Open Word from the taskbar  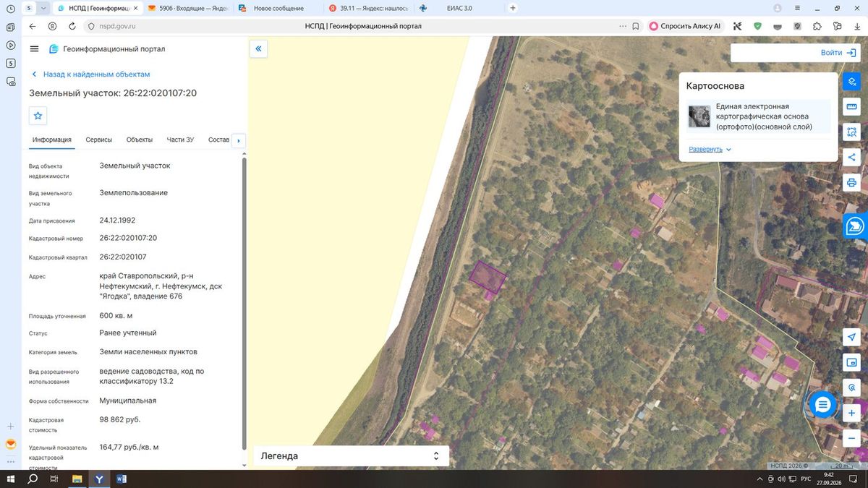[x=121, y=479]
